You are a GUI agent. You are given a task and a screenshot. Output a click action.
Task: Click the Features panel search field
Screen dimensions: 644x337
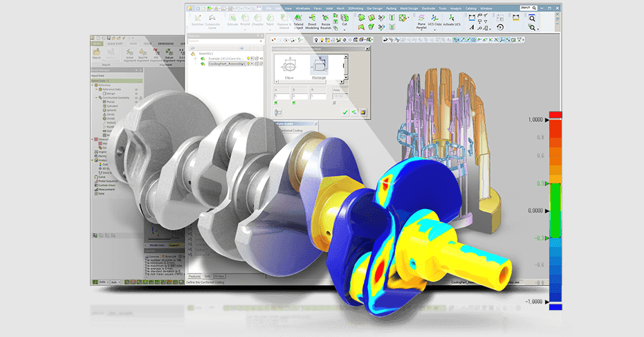coord(225,41)
